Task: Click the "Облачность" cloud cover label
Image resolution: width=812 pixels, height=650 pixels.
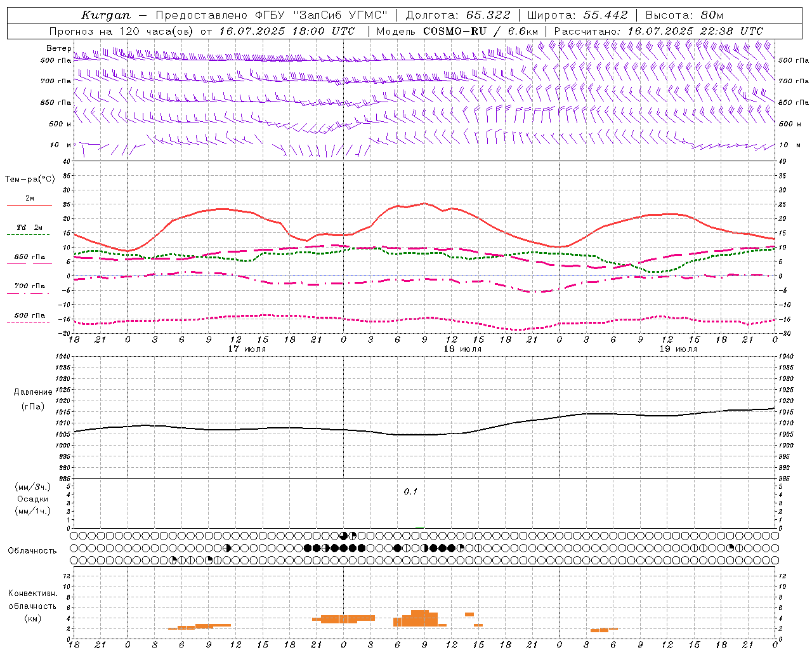Action: [32, 551]
